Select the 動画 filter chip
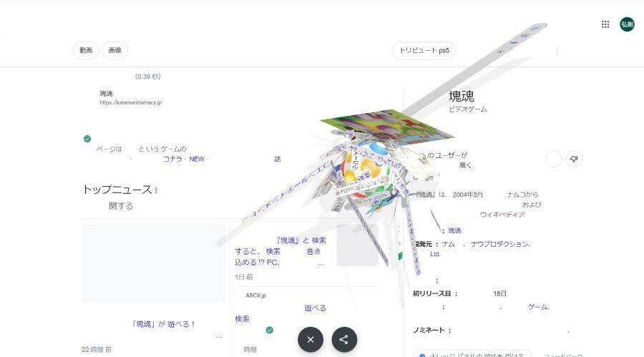The image size is (644, 357). point(86,50)
